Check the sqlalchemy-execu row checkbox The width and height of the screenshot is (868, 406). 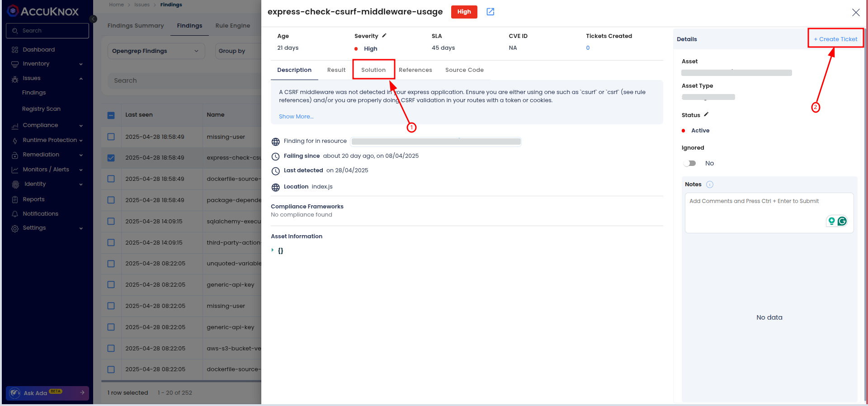click(x=111, y=221)
